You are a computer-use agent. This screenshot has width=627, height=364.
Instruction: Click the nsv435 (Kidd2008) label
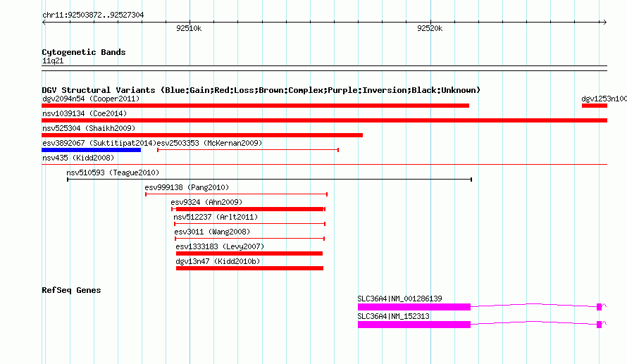[78, 158]
